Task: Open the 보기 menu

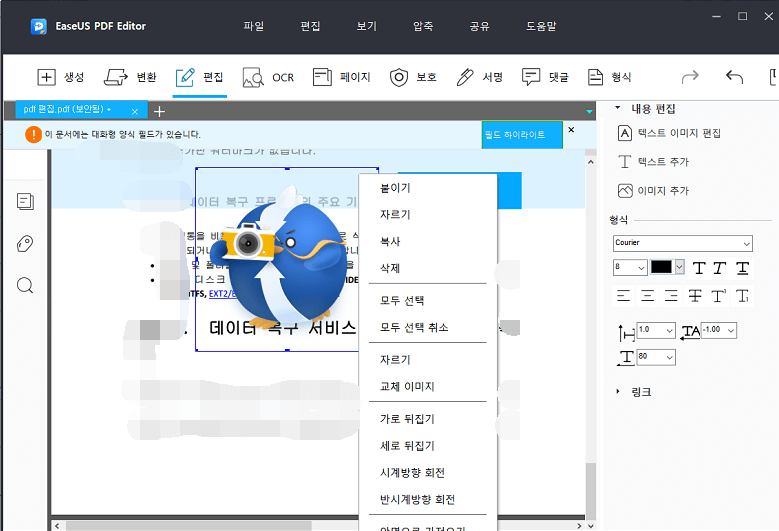Action: (367, 26)
